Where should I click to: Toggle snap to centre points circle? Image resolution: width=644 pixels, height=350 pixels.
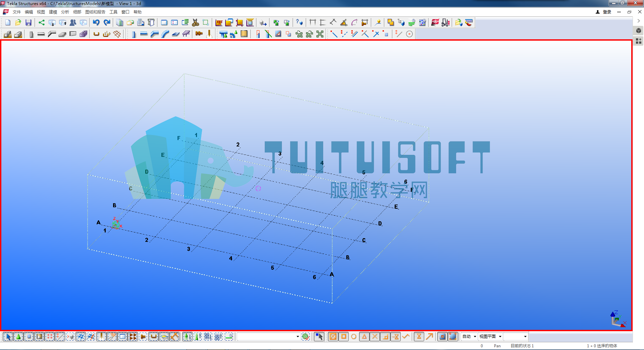point(354,336)
